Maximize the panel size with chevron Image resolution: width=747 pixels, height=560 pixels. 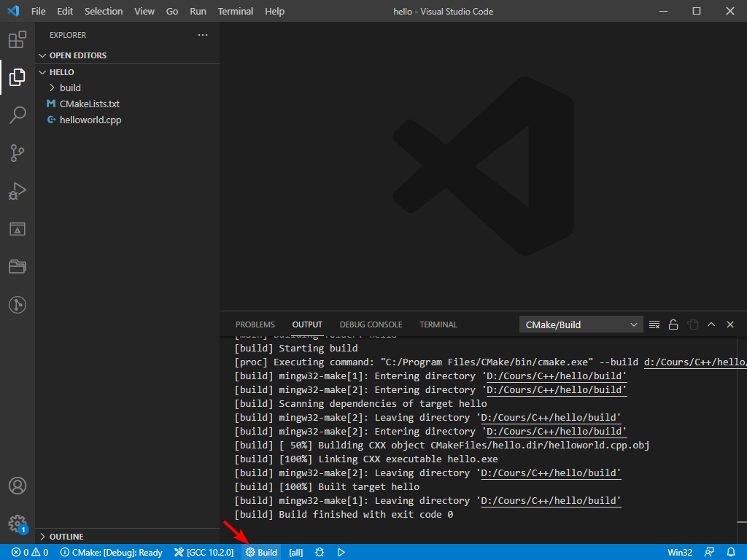pyautogui.click(x=711, y=324)
